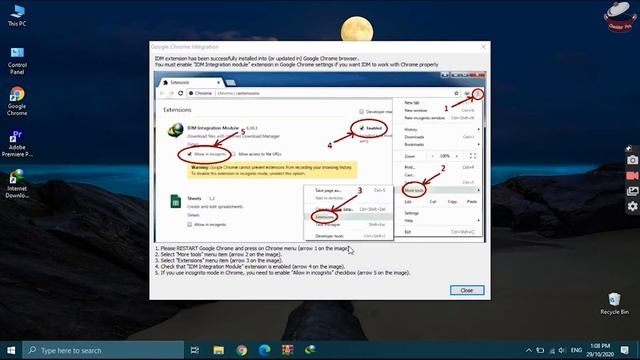Take a screenshot with the recorder camera icon
Viewport: 640px width, 360px height.
coord(632,160)
